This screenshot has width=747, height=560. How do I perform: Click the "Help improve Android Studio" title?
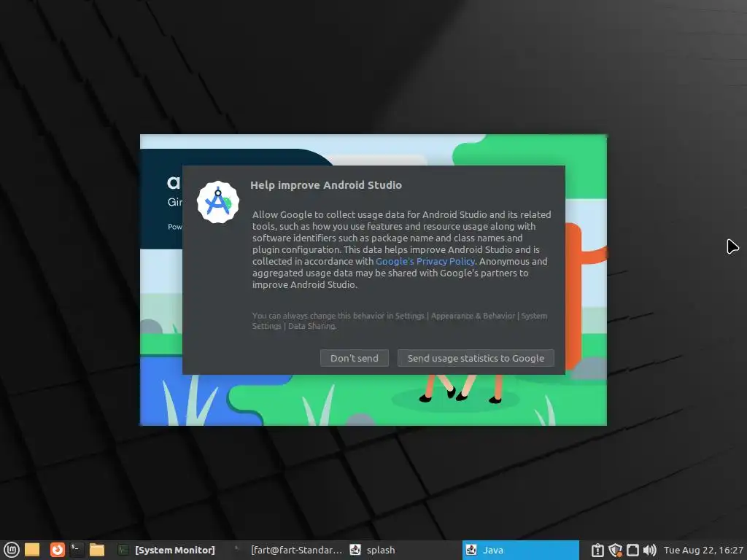coord(326,185)
